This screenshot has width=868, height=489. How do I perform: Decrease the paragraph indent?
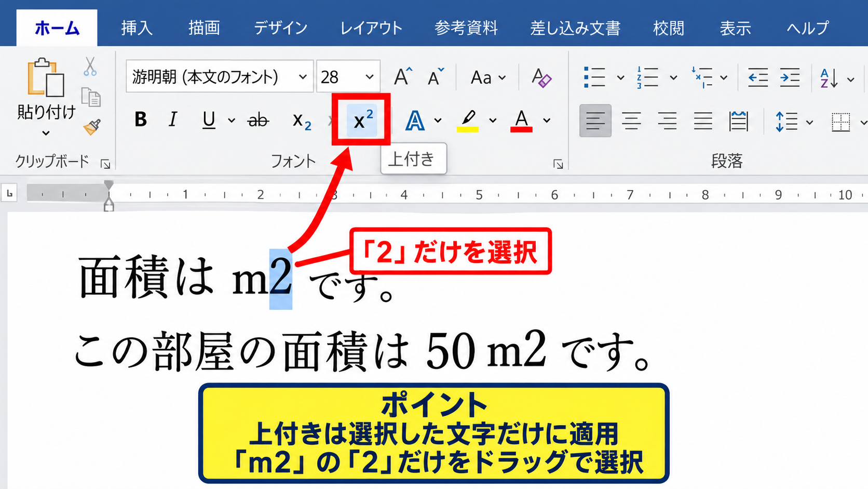pos(757,78)
